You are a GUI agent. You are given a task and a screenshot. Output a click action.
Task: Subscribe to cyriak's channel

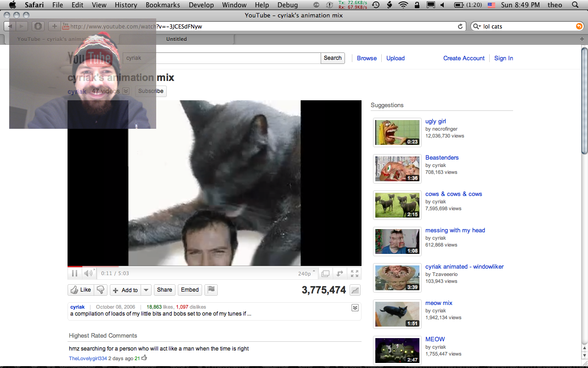[151, 91]
